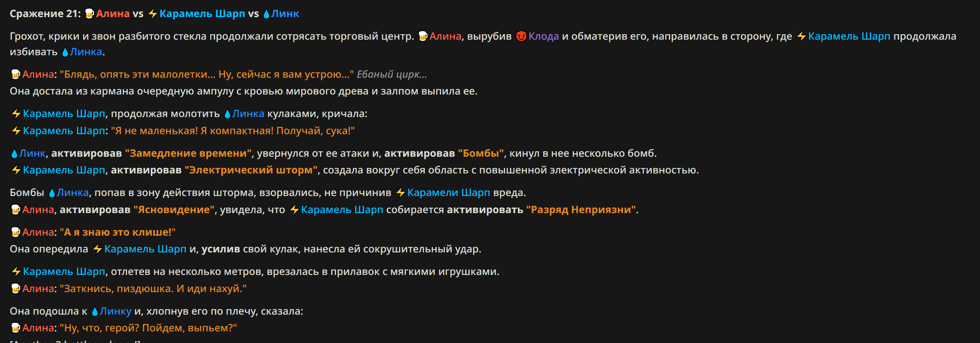Viewport: 980px width, 343px height.
Task: Click the "Электрический шторм" ability name
Action: [251, 170]
